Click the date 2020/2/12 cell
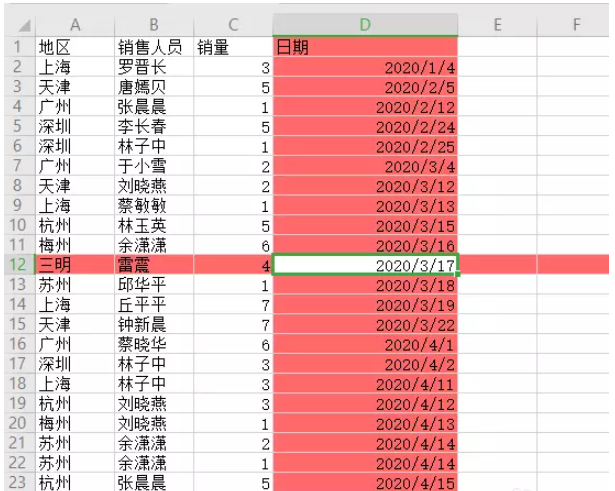Image resolution: width=615 pixels, height=491 pixels. coord(365,107)
